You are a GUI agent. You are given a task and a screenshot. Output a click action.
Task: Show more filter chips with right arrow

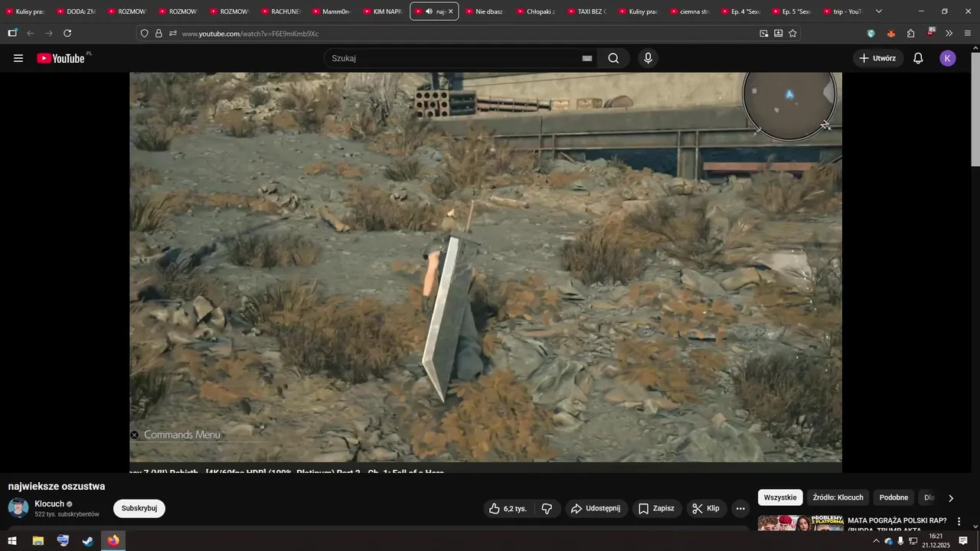coord(951,498)
